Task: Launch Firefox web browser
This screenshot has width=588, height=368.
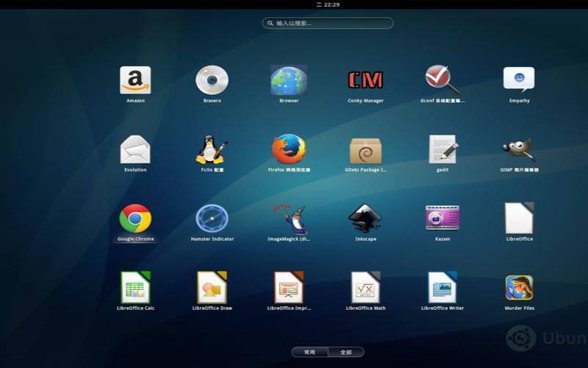Action: click(289, 149)
